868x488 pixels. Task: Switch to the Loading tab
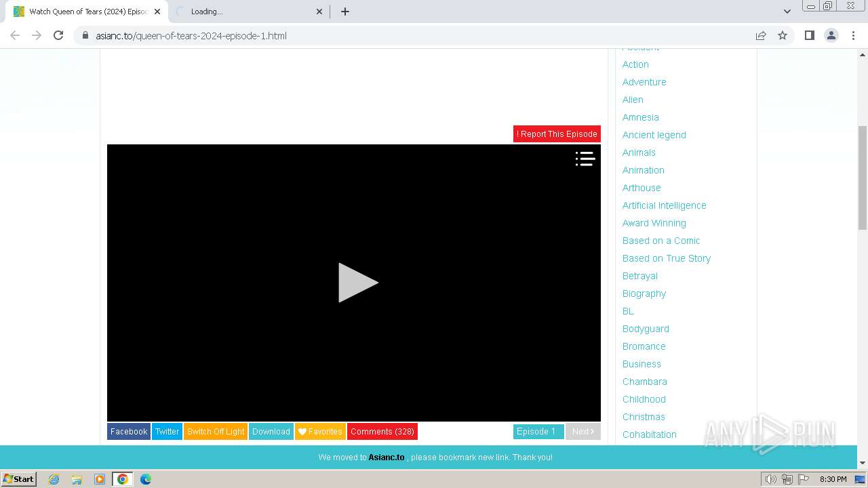coord(248,12)
